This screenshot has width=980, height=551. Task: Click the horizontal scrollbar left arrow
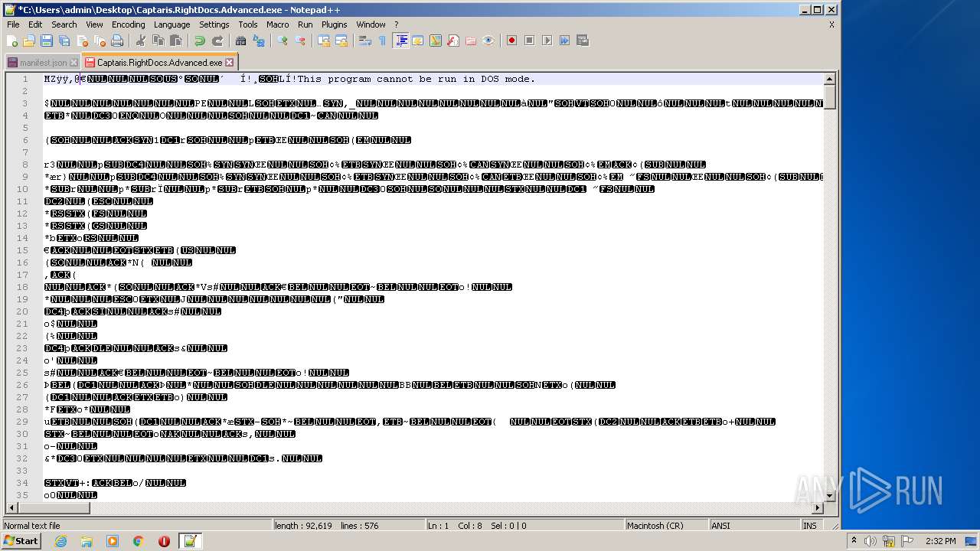coord(11,507)
